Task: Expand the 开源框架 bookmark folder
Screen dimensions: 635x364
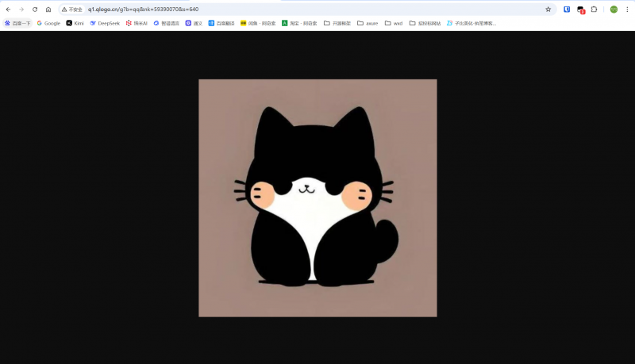Action: (337, 23)
